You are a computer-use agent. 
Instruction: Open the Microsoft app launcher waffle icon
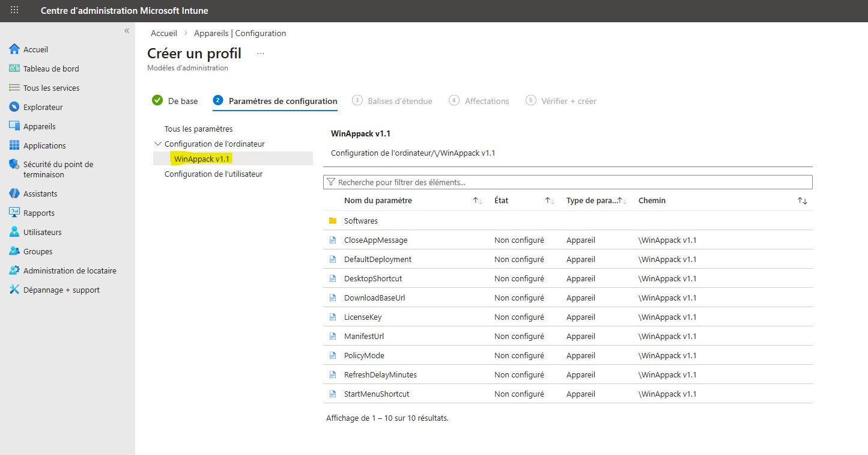click(13, 10)
